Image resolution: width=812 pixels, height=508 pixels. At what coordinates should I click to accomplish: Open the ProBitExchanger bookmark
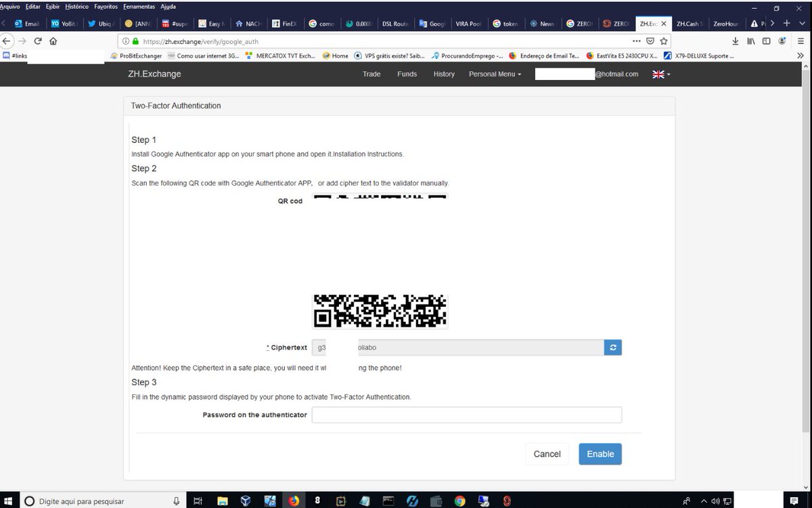[135, 56]
